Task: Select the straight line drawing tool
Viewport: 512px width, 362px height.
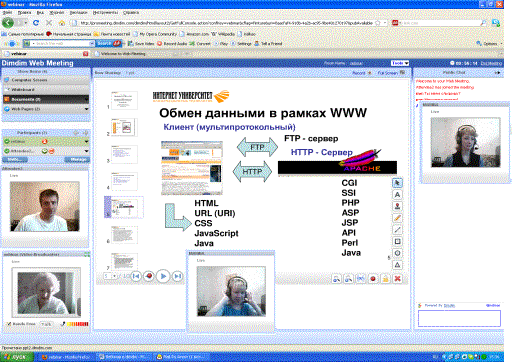Action: tap(397, 230)
